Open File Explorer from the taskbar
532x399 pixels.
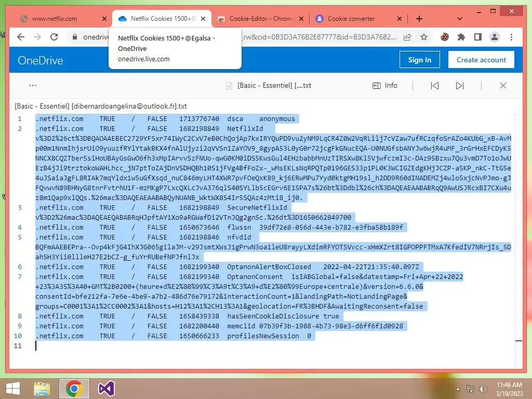click(42, 389)
